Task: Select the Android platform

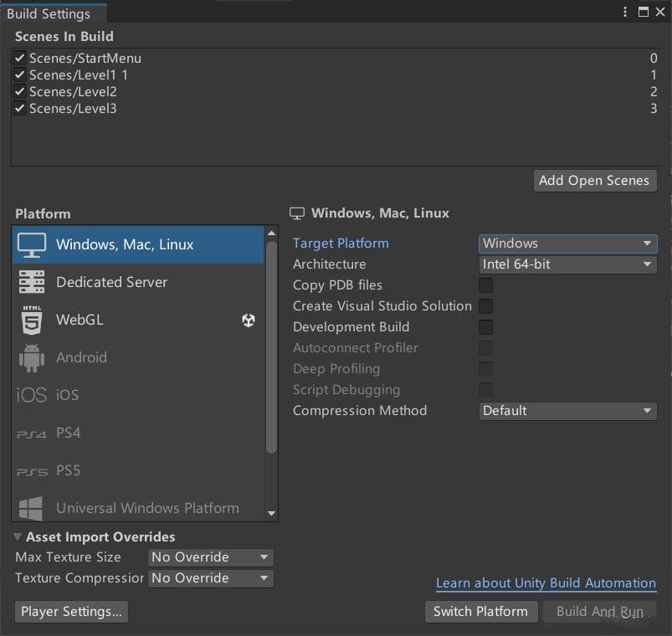Action: [138, 357]
